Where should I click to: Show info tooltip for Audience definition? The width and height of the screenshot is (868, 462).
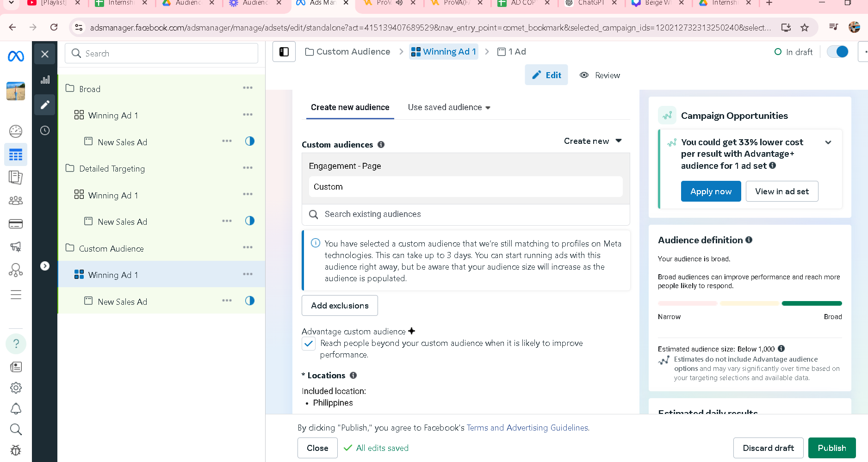point(749,240)
